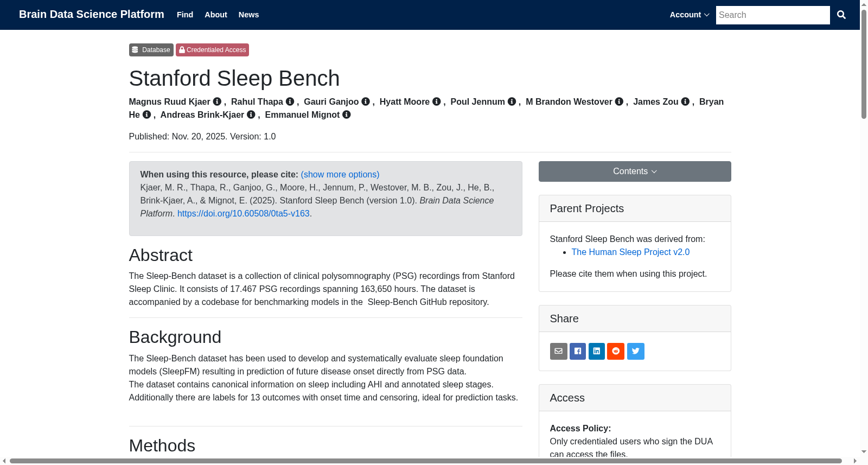Click the Stanford Sleep Bench title

(234, 78)
